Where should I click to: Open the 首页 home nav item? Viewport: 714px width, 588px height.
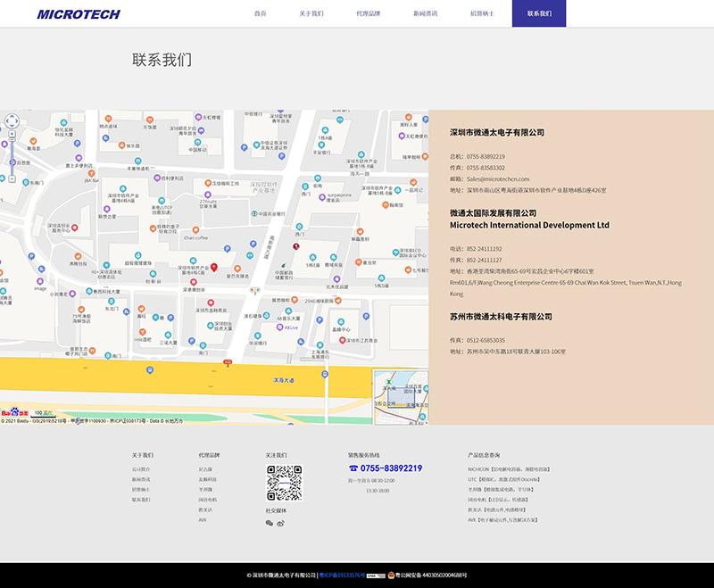point(260,13)
